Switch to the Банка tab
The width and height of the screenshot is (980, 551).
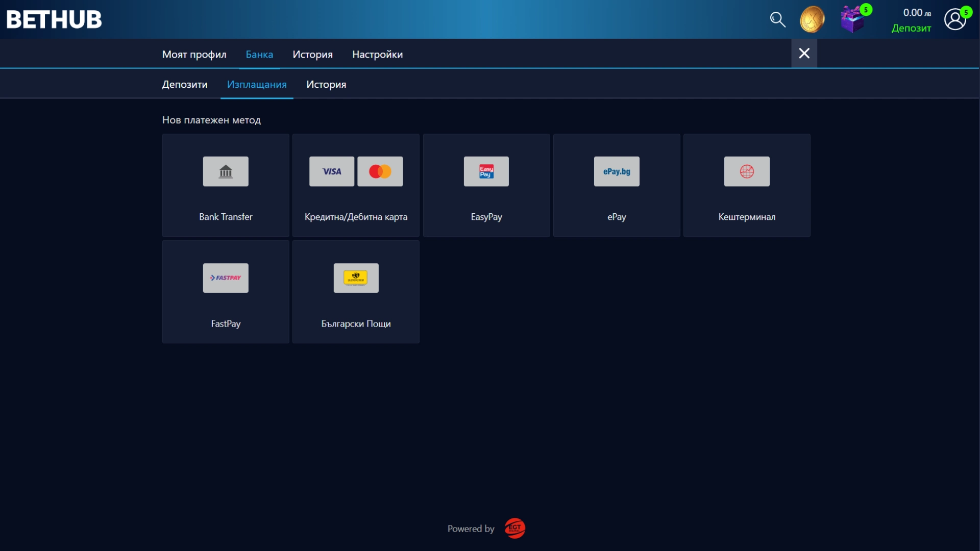[x=259, y=54]
